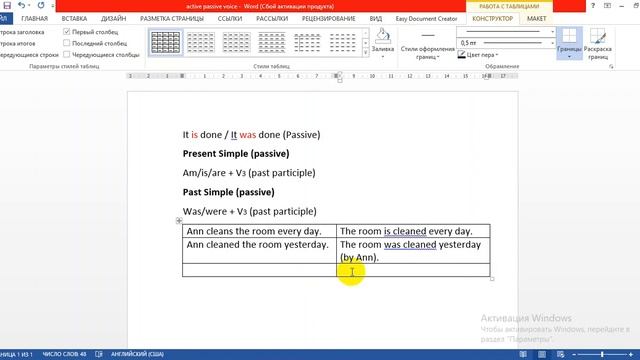Enable the Чередующиеся столбцы checkbox
Viewport: 640px width, 360px height.
tap(67, 54)
